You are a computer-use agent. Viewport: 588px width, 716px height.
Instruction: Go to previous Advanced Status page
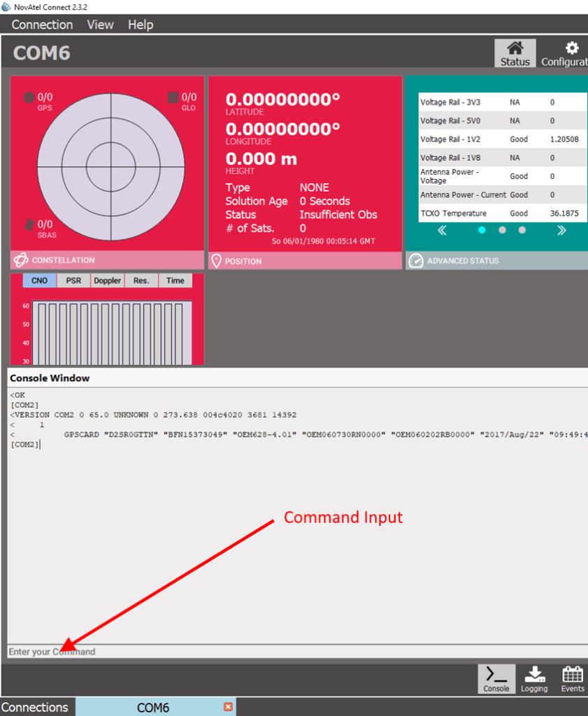(442, 230)
